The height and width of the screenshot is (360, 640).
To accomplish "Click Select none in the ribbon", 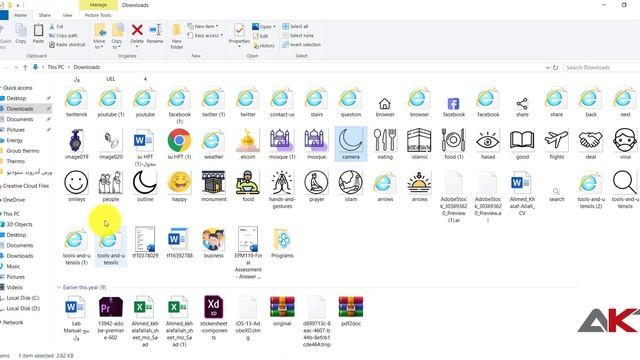I will point(298,36).
